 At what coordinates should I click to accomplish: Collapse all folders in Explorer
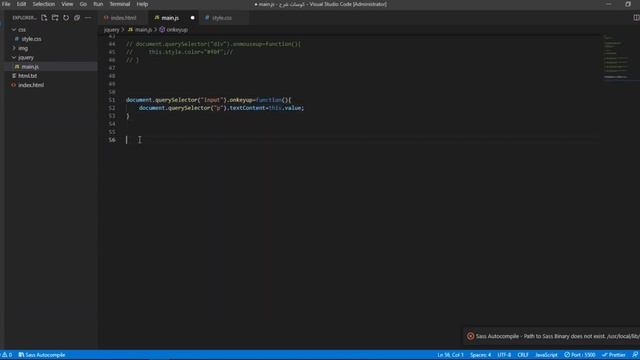[x=77, y=18]
